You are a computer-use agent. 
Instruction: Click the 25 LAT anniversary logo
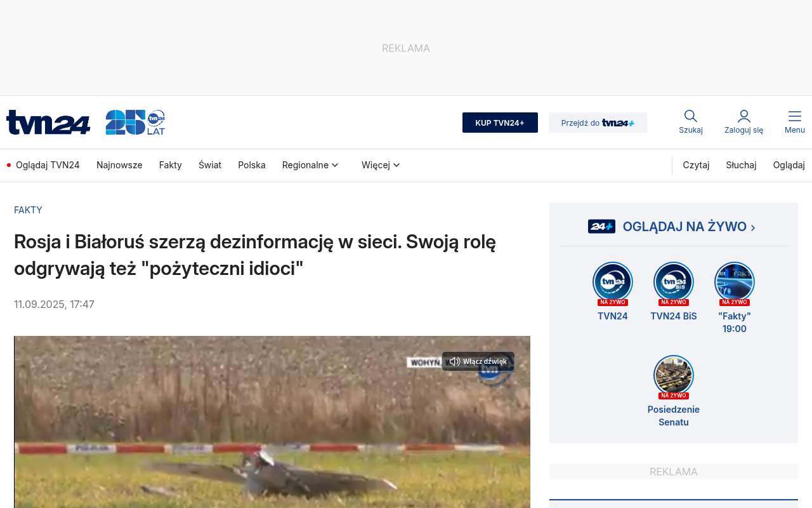click(135, 123)
